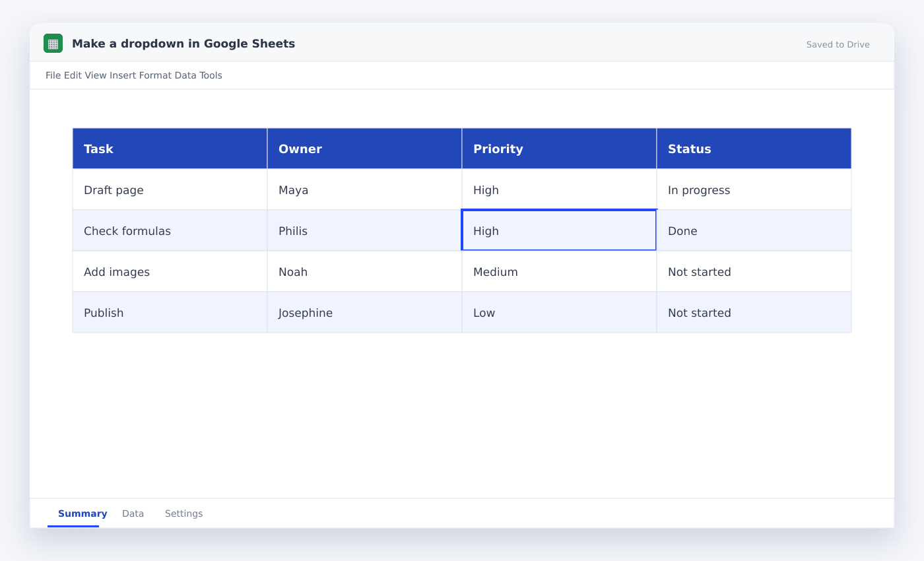The width and height of the screenshot is (924, 561).
Task: Select the 'Add images' cell
Action: pyautogui.click(x=170, y=272)
